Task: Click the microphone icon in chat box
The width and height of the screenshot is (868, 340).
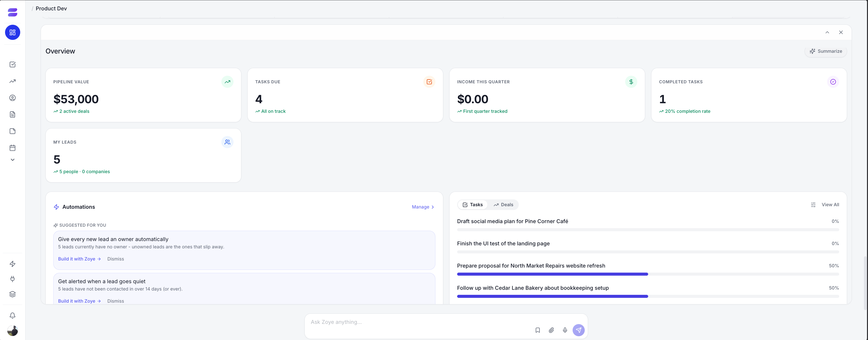Action: coord(565,330)
